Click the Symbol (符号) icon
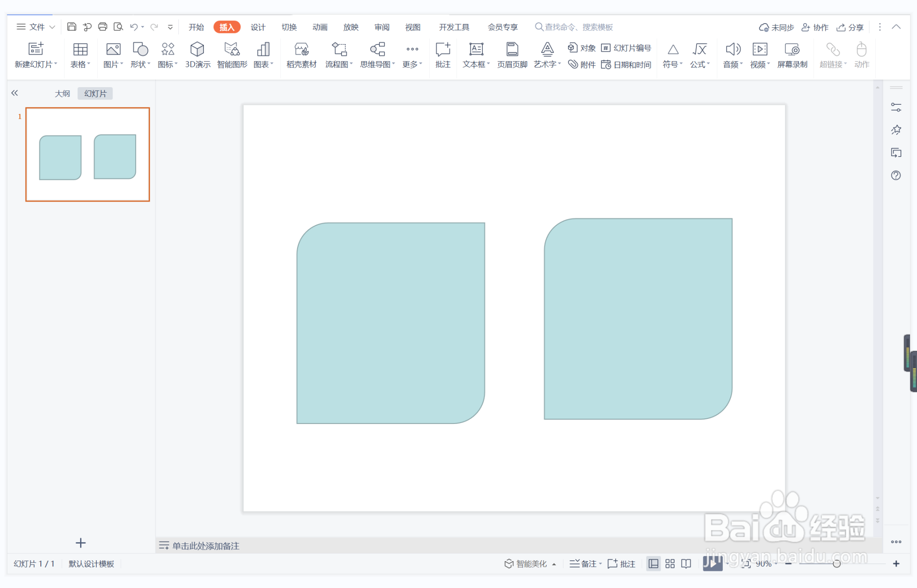Screen dimensions: 917x588 (x=673, y=49)
